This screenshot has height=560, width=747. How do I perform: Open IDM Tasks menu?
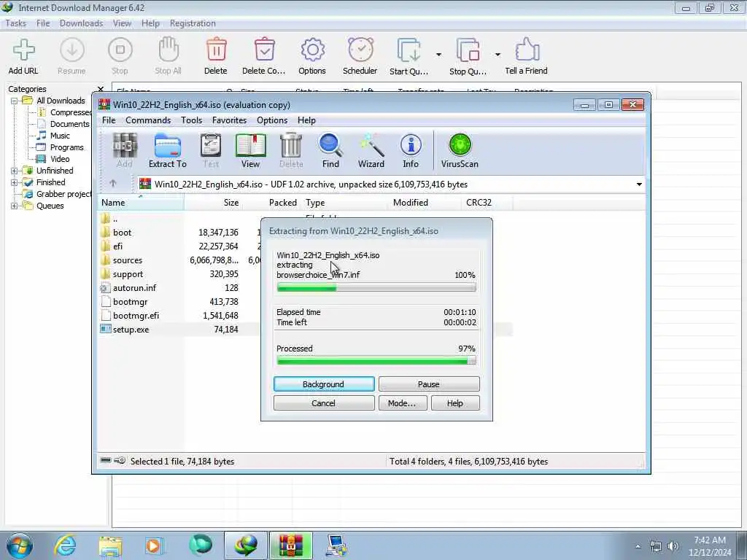click(16, 23)
